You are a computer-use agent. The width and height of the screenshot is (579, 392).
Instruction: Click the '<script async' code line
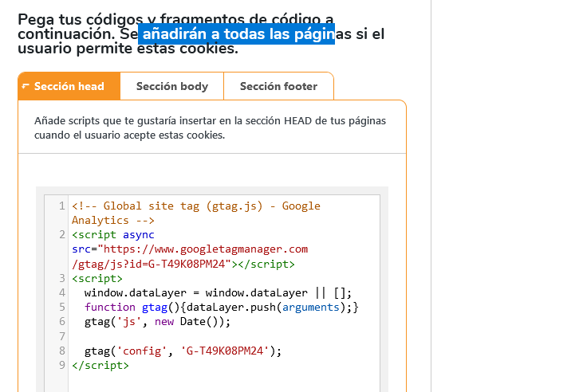click(x=113, y=234)
